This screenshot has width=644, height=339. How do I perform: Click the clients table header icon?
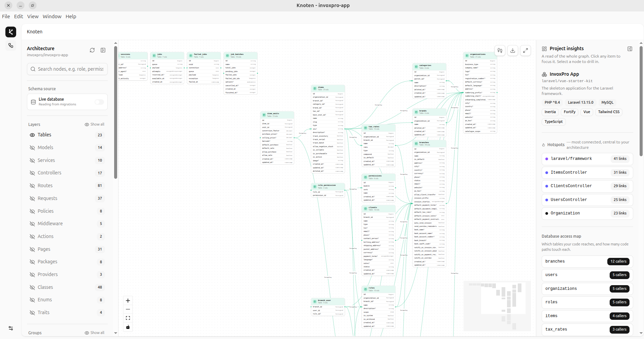point(366,208)
